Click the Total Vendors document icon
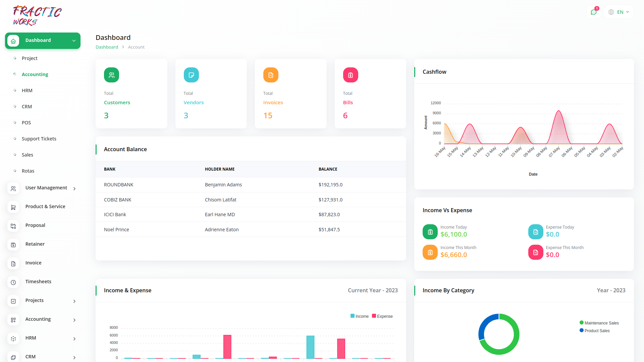This screenshot has height=362, width=644. [x=191, y=75]
